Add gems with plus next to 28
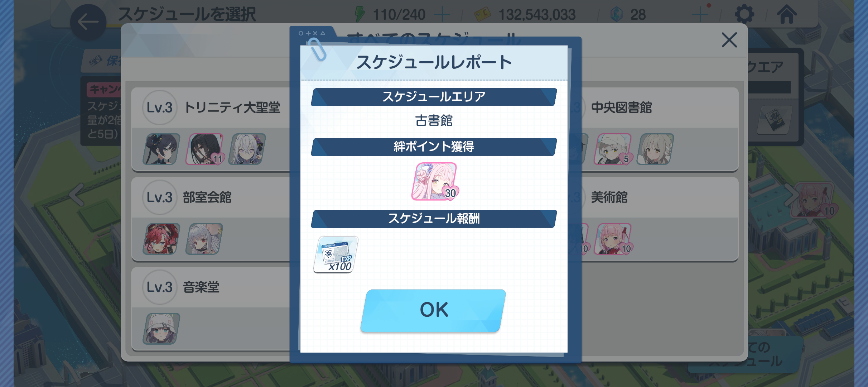 [x=700, y=15]
